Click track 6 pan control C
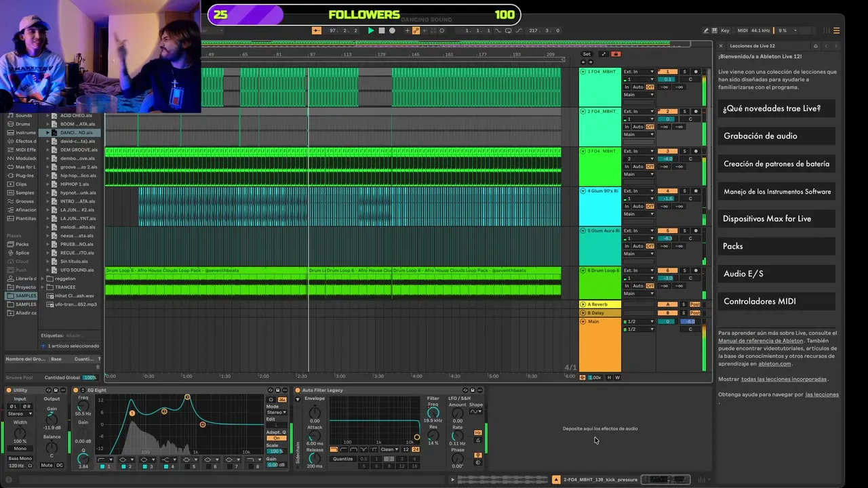Screen dimensions: 868x488 pyautogui.click(x=690, y=278)
